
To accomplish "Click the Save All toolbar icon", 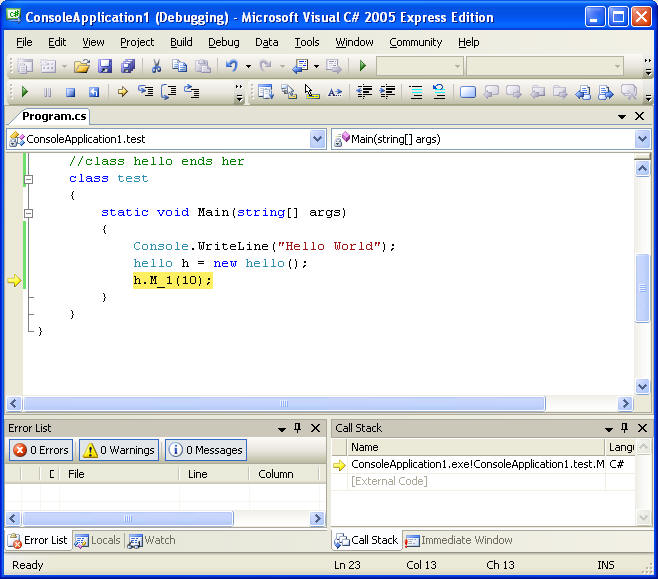I will (x=127, y=66).
